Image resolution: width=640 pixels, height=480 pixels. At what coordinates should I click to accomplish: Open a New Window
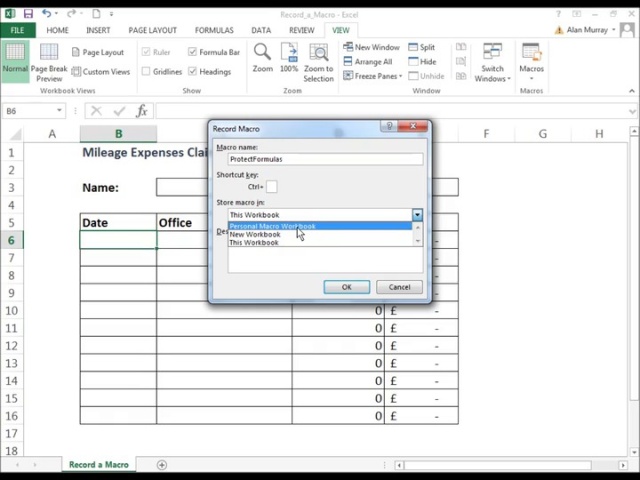[x=370, y=47]
